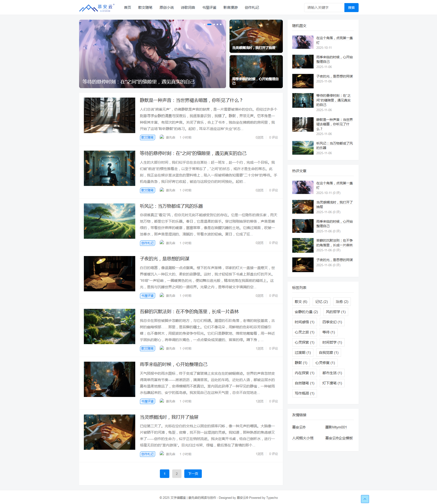Click the 当灵感搁浅时 featured banner image
Viewport: 437px width, 504px height.
point(256,36)
